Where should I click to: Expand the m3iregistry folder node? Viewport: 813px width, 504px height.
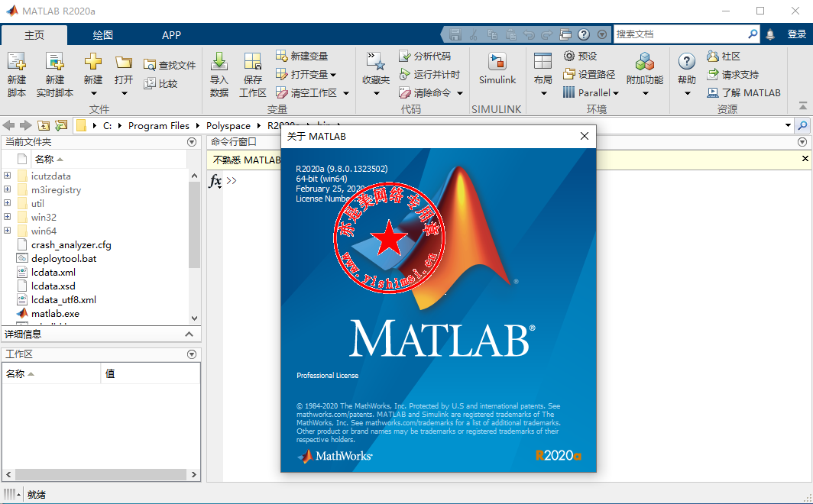(x=8, y=189)
